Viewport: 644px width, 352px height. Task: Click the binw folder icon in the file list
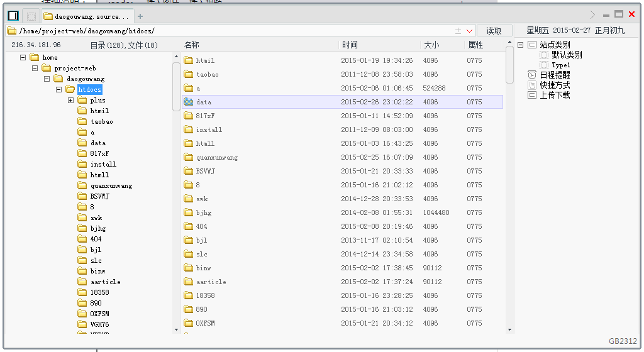pyautogui.click(x=189, y=268)
